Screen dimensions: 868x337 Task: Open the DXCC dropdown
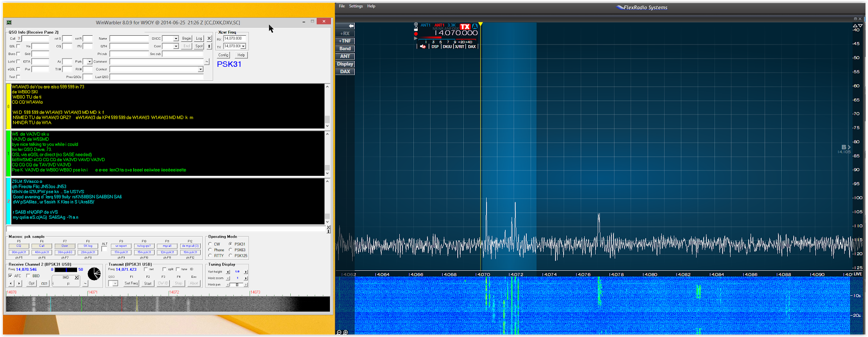(176, 39)
